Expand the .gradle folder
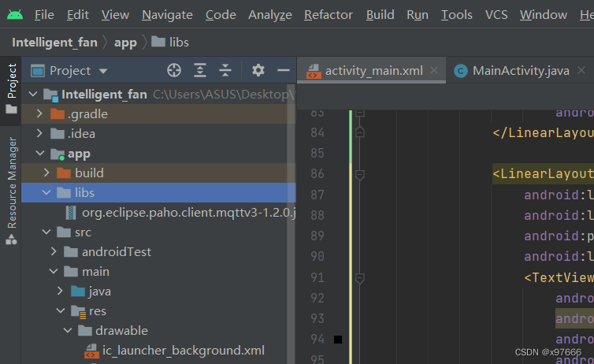Screen dimensions: 594x364 coord(41,114)
